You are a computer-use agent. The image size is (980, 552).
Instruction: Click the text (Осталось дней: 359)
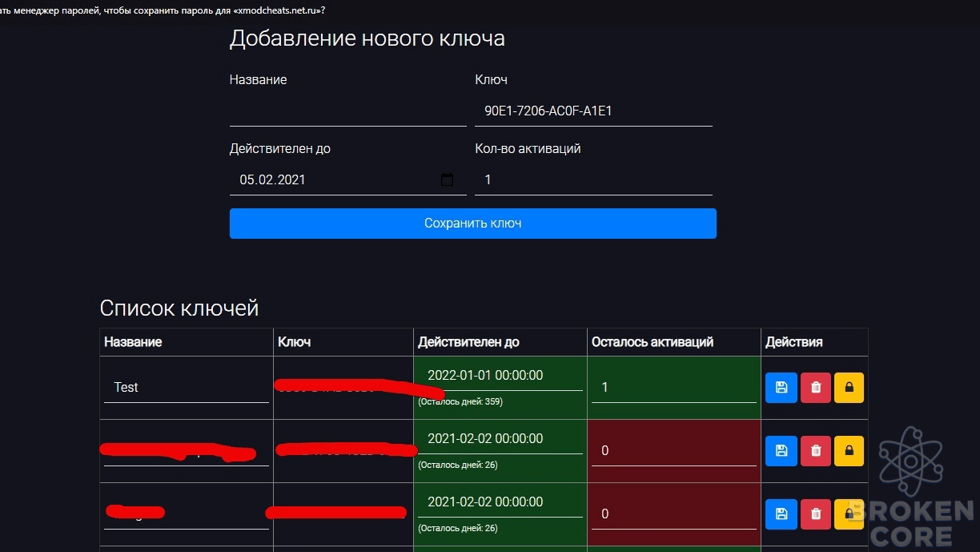(x=460, y=401)
